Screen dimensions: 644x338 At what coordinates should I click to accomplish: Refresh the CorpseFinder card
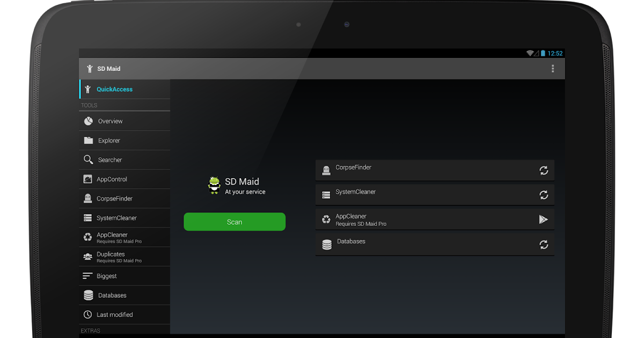[544, 171]
